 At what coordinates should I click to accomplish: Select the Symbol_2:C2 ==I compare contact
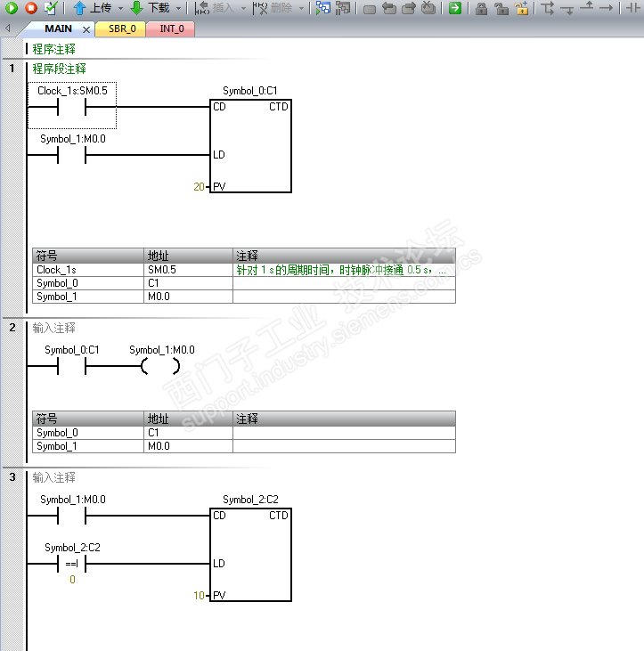pos(72,564)
